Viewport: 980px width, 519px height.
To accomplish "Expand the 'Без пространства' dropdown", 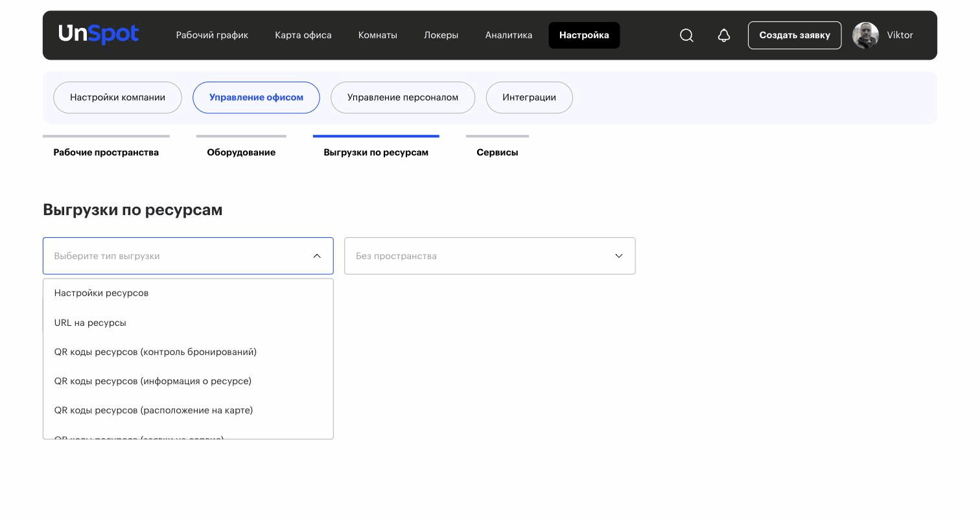I will pos(490,256).
